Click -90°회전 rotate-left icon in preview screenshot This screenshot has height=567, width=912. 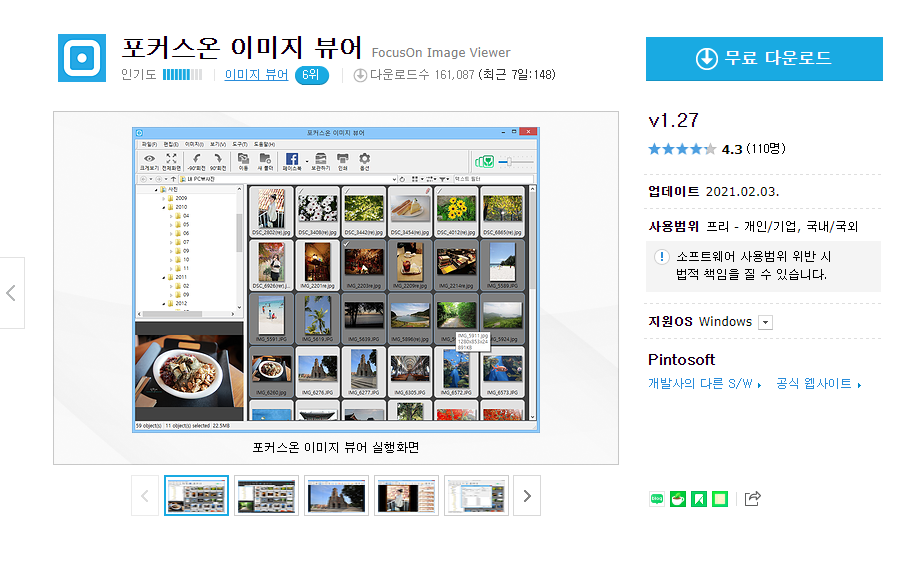(196, 162)
